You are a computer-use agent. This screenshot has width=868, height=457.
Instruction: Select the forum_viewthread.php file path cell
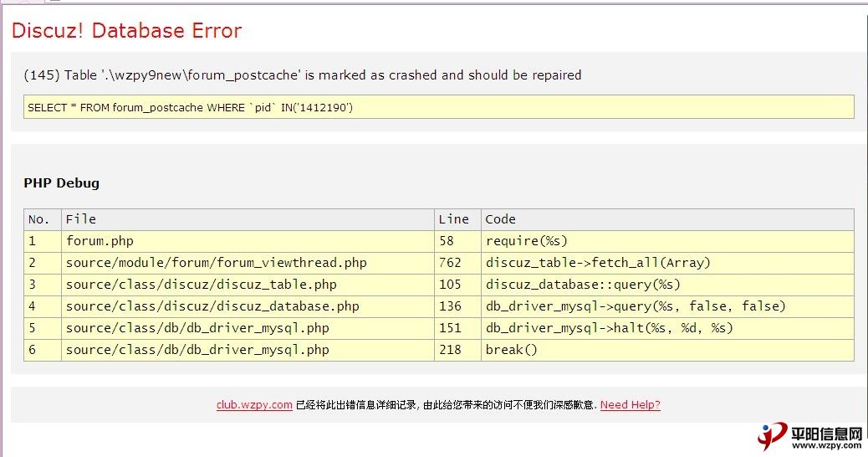[248, 263]
